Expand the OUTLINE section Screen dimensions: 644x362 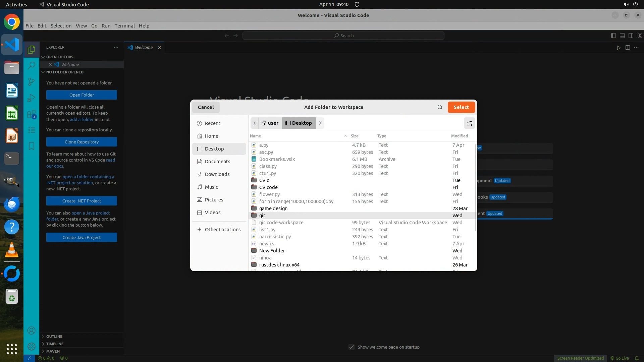coord(54,336)
